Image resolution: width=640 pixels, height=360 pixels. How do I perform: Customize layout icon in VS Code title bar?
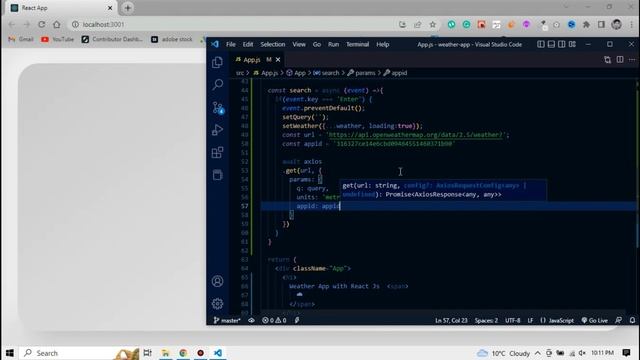(x=572, y=44)
